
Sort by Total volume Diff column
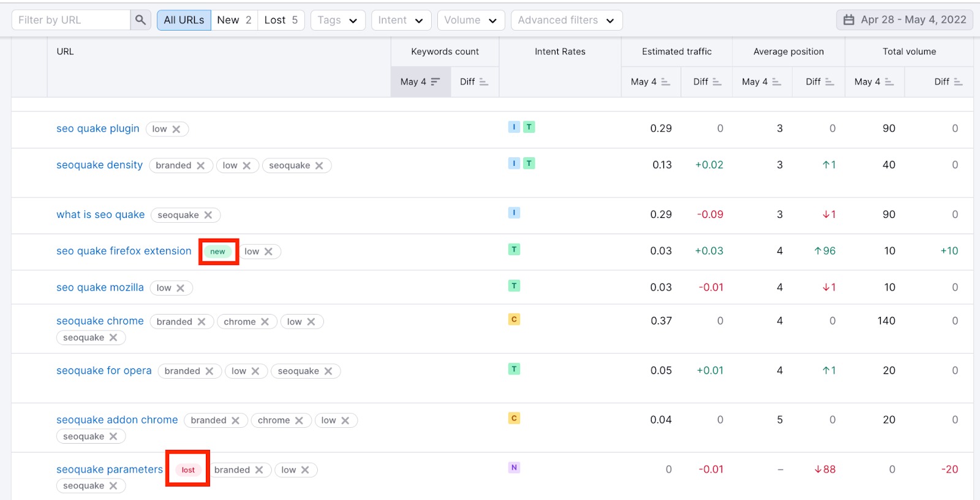click(x=948, y=82)
